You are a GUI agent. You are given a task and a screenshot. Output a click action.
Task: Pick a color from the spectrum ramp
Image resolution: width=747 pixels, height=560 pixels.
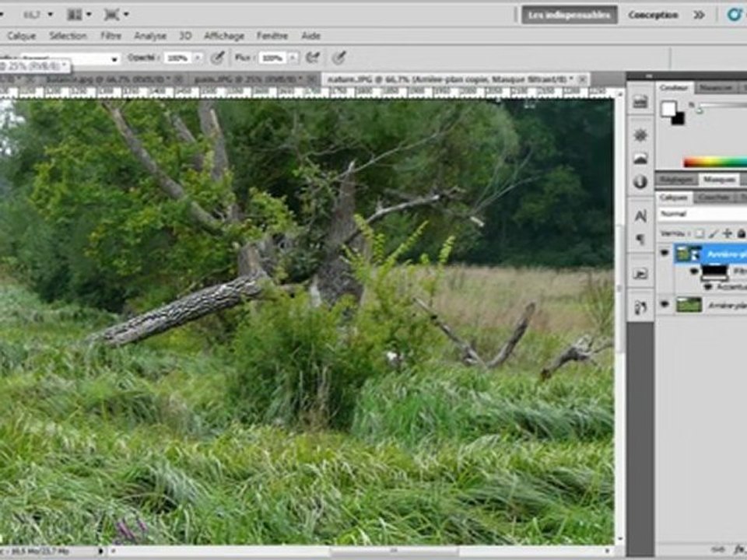[x=715, y=163]
